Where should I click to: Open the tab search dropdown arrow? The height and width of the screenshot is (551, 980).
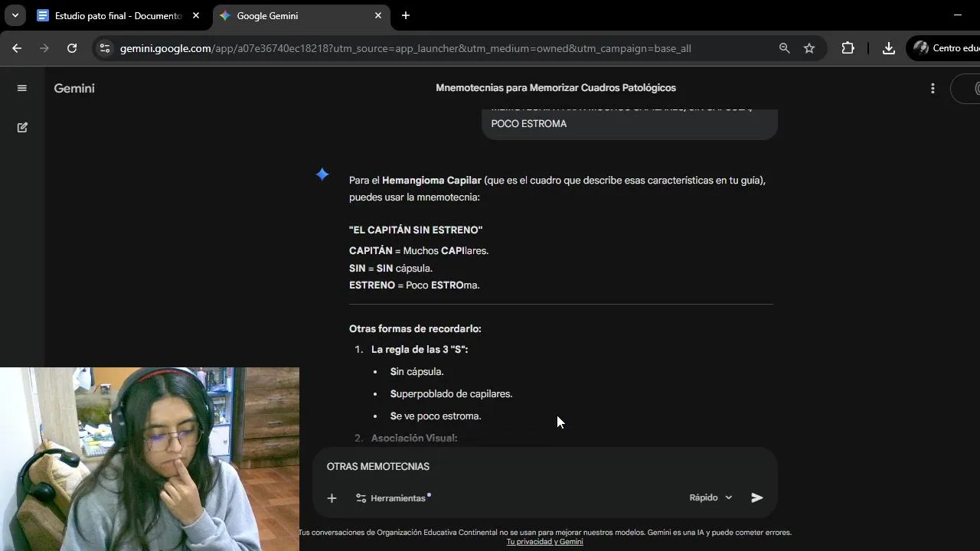[15, 15]
